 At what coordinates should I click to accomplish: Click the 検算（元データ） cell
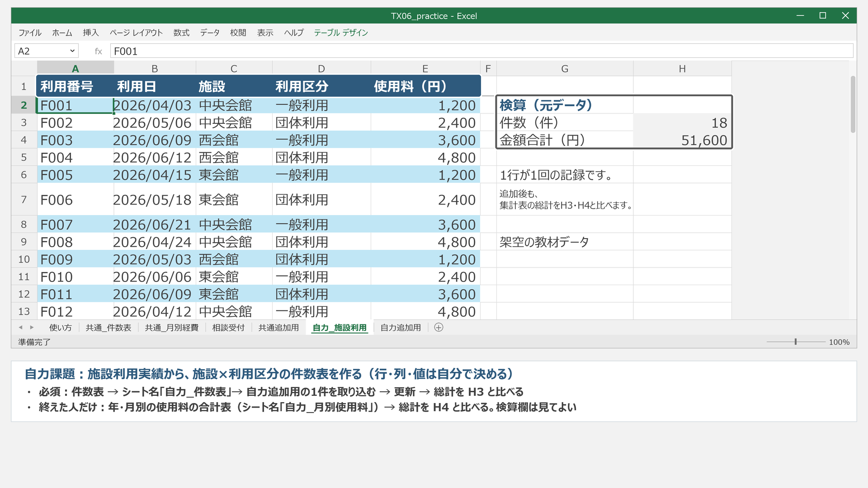tap(565, 105)
